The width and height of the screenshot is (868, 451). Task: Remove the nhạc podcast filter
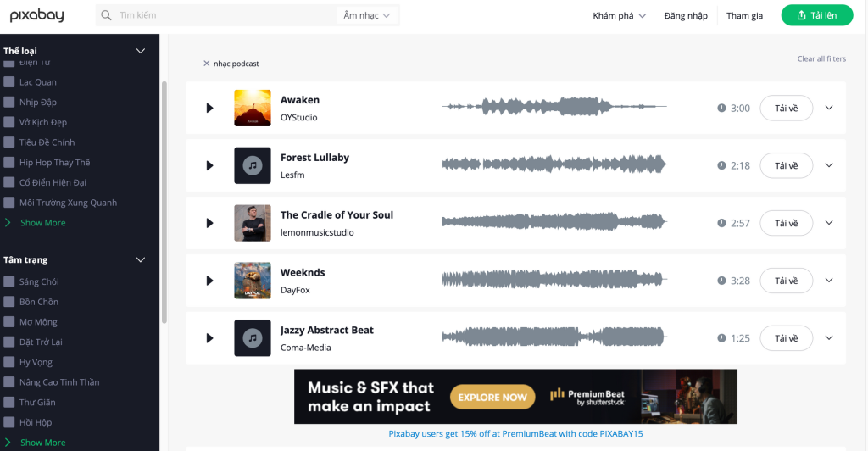(x=207, y=64)
